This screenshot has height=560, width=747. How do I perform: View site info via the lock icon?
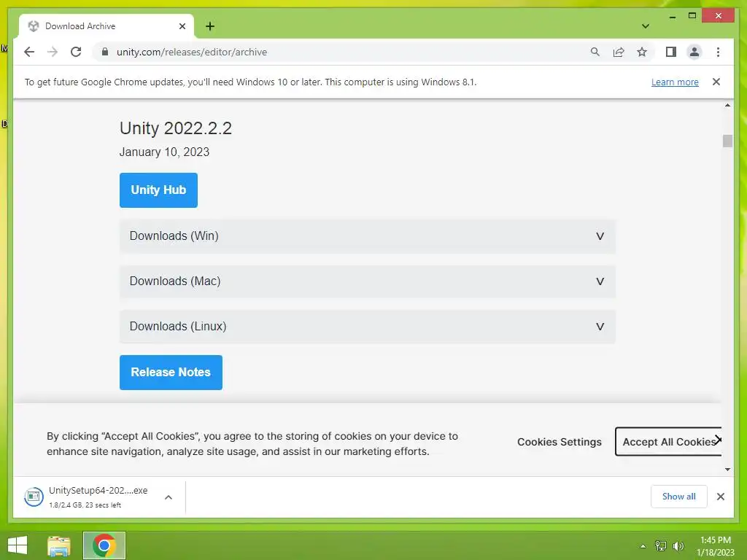pos(105,52)
